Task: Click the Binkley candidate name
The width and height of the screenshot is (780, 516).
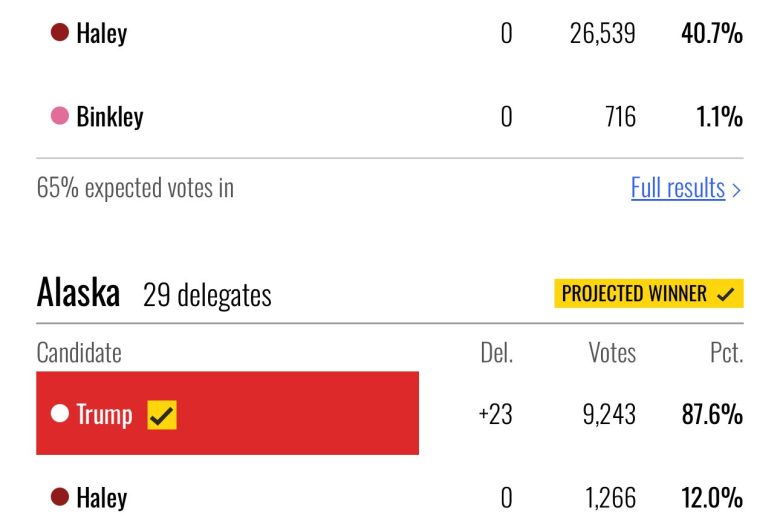Action: coord(110,117)
